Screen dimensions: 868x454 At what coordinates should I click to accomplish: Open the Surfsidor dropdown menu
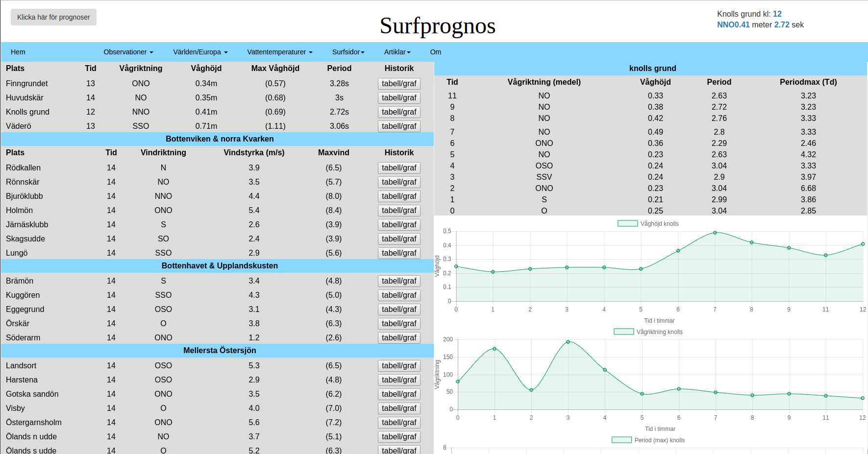click(x=348, y=52)
